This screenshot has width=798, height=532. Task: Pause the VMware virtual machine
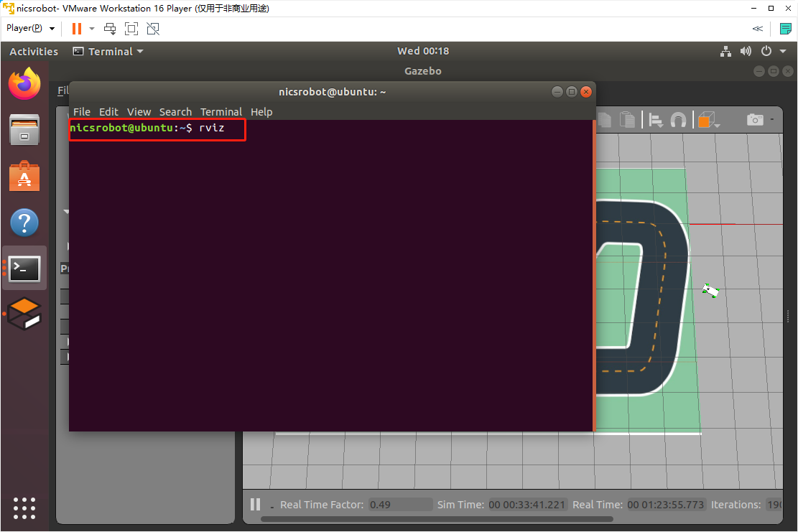[77, 29]
